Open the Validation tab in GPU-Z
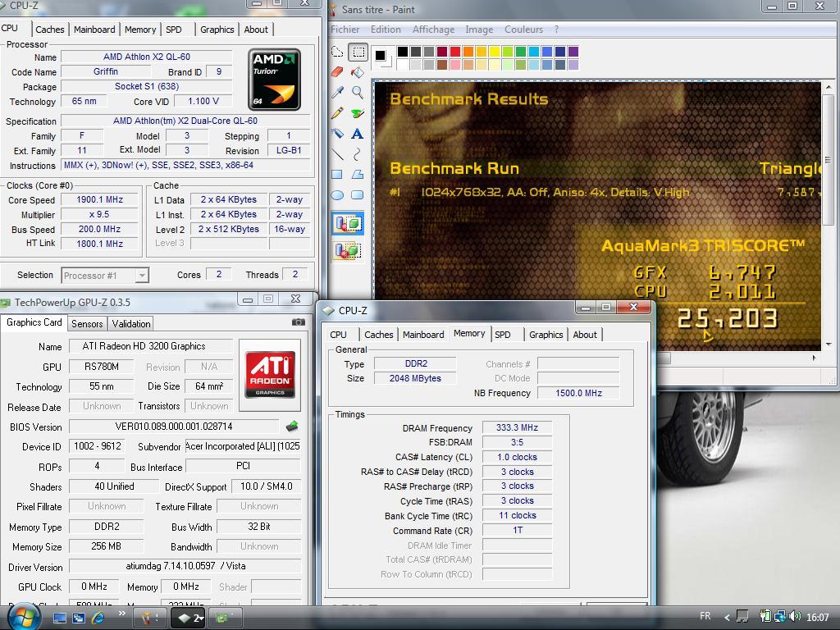The image size is (840, 630). point(131,323)
